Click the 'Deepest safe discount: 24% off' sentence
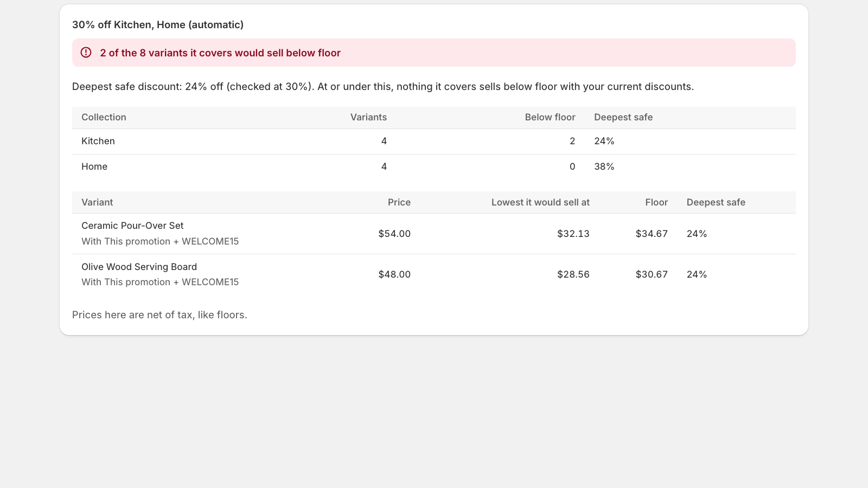 tap(383, 87)
